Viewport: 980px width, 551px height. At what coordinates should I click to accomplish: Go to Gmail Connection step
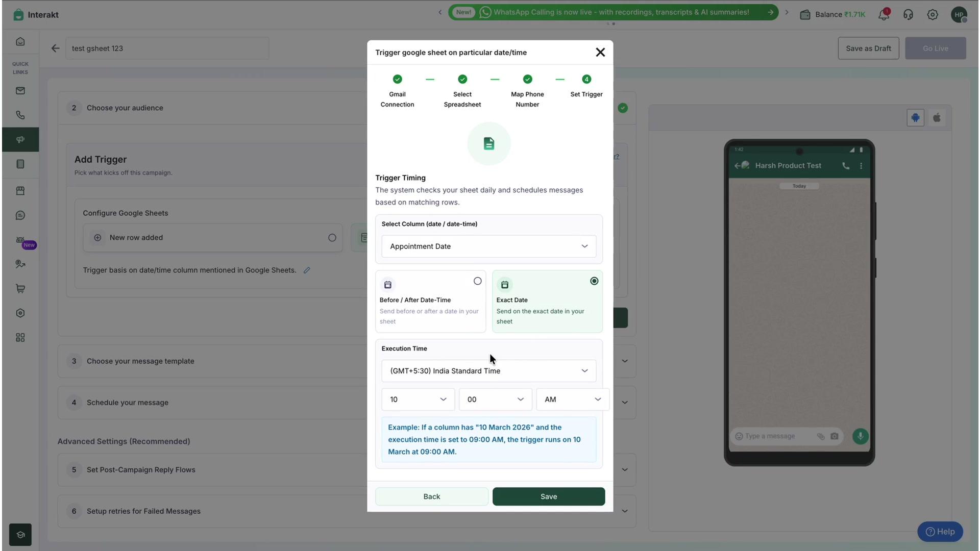[397, 91]
